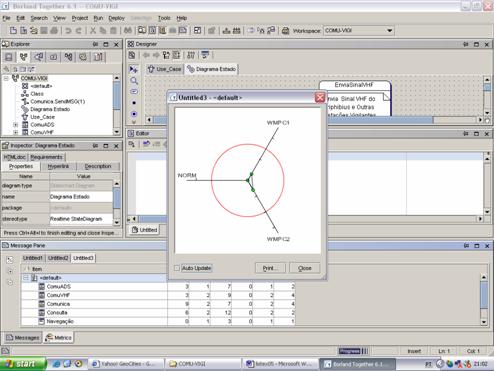This screenshot has width=494, height=371.
Task: Select the model tree icon in Explorer tabs
Action: 23,57
